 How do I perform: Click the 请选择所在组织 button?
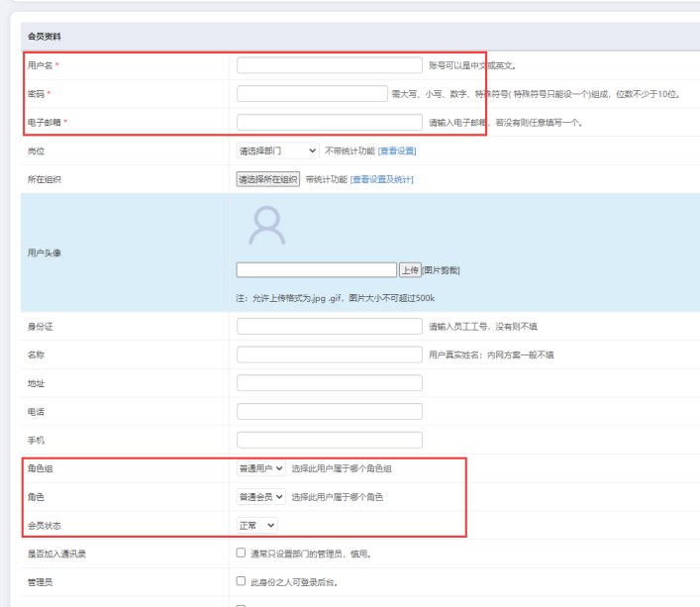click(267, 179)
